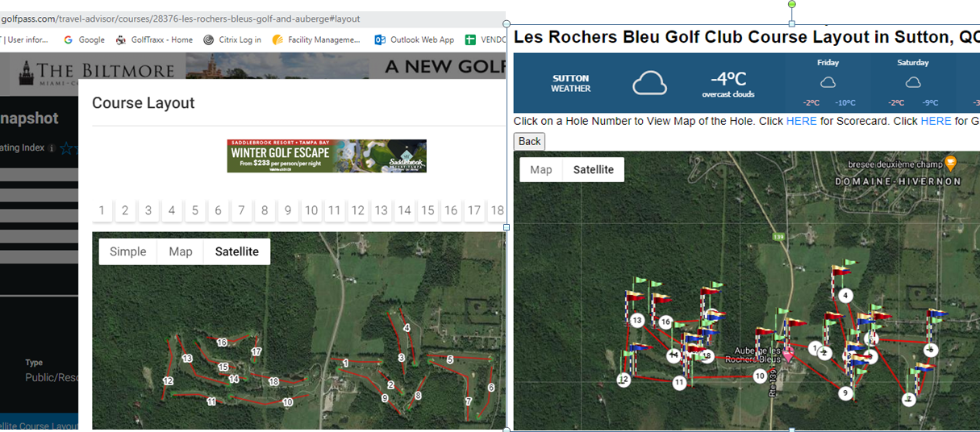Click Saturday's cloud forecast icon
Image resolution: width=980 pixels, height=432 pixels.
[x=912, y=82]
